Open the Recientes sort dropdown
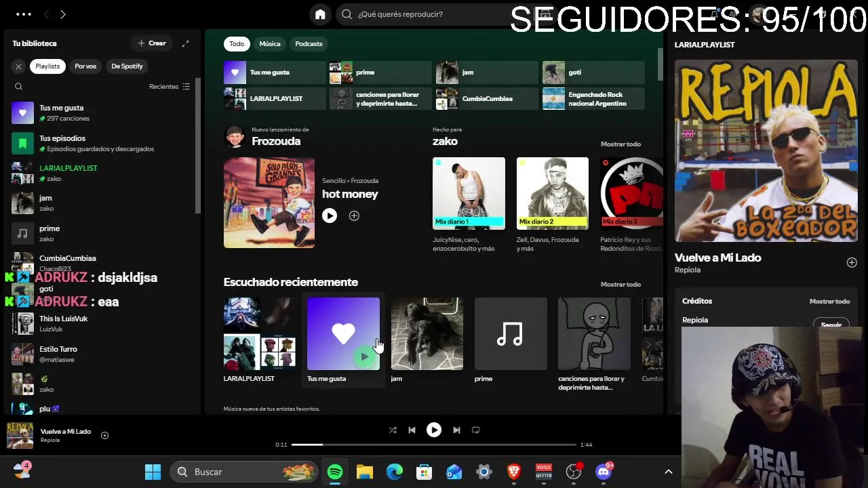Viewport: 868px width, 488px height. pyautogui.click(x=170, y=87)
